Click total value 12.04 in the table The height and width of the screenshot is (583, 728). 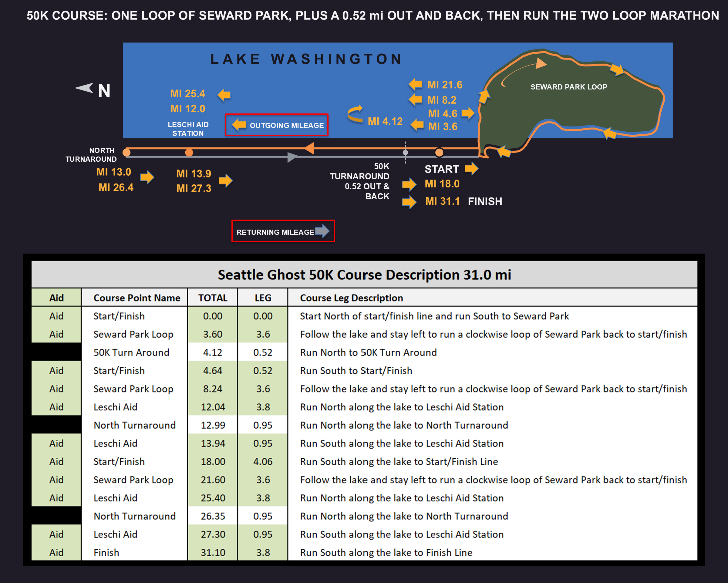(213, 407)
